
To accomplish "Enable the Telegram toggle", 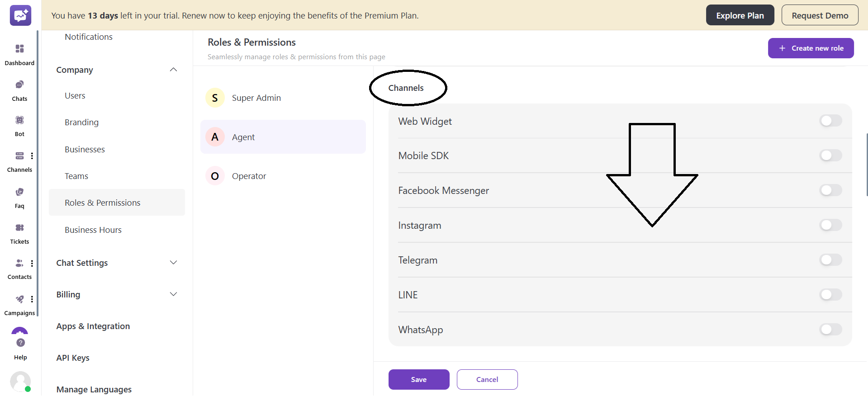I will coord(830,260).
